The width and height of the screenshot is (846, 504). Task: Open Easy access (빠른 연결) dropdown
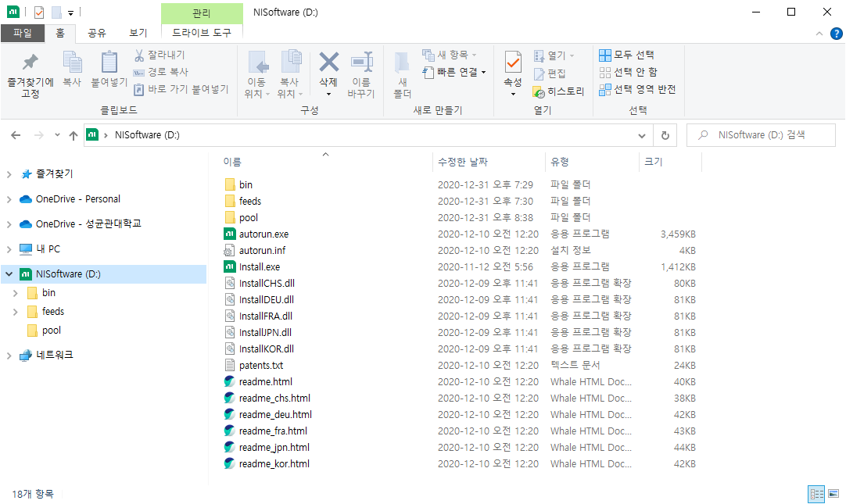453,72
